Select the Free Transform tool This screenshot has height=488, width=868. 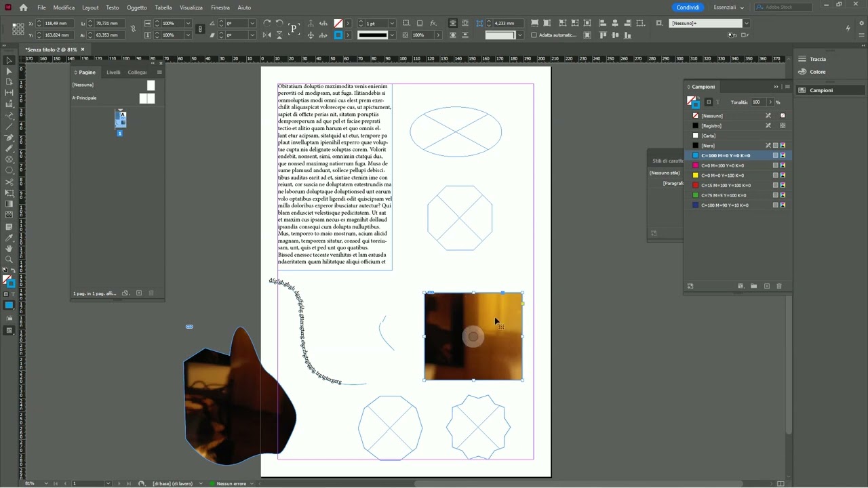[9, 192]
